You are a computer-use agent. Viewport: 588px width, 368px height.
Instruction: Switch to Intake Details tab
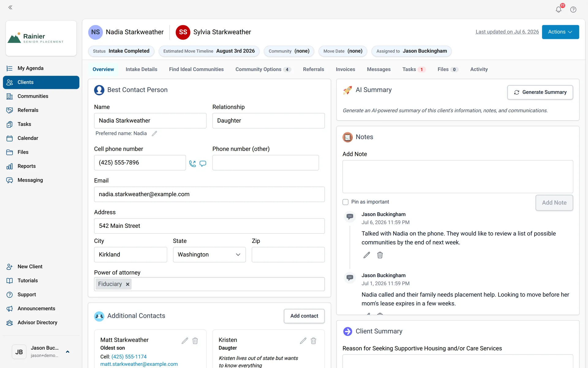click(141, 69)
